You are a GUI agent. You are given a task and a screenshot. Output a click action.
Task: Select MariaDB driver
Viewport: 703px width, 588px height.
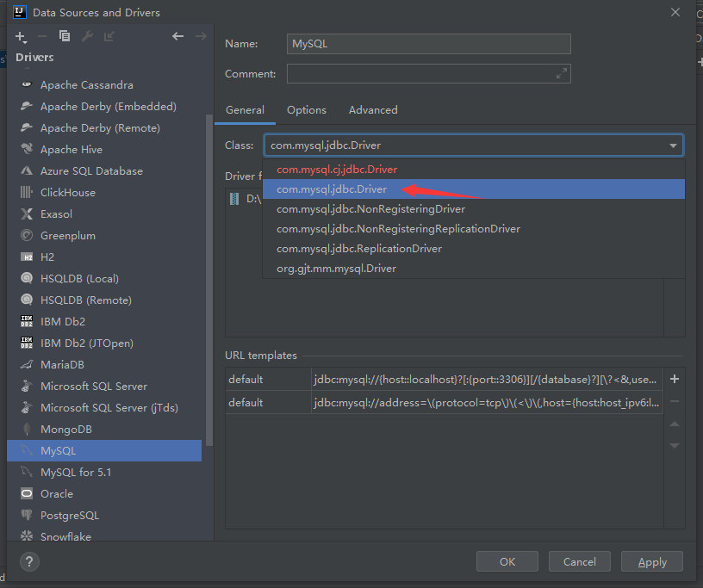(104, 364)
